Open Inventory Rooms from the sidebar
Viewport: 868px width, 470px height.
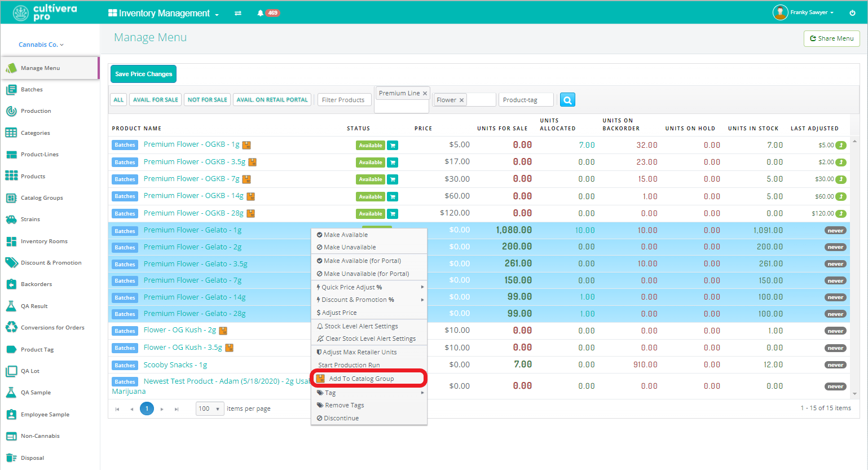pos(44,241)
